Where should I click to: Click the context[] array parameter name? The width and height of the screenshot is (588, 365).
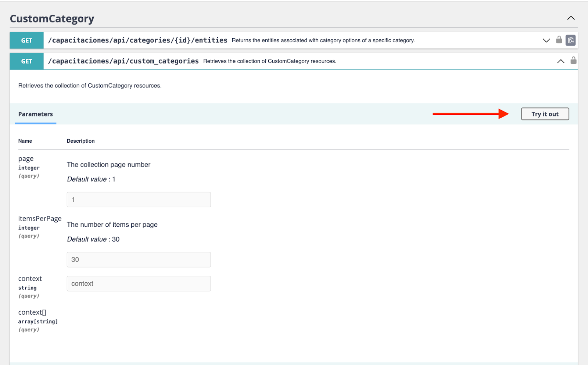pos(32,312)
